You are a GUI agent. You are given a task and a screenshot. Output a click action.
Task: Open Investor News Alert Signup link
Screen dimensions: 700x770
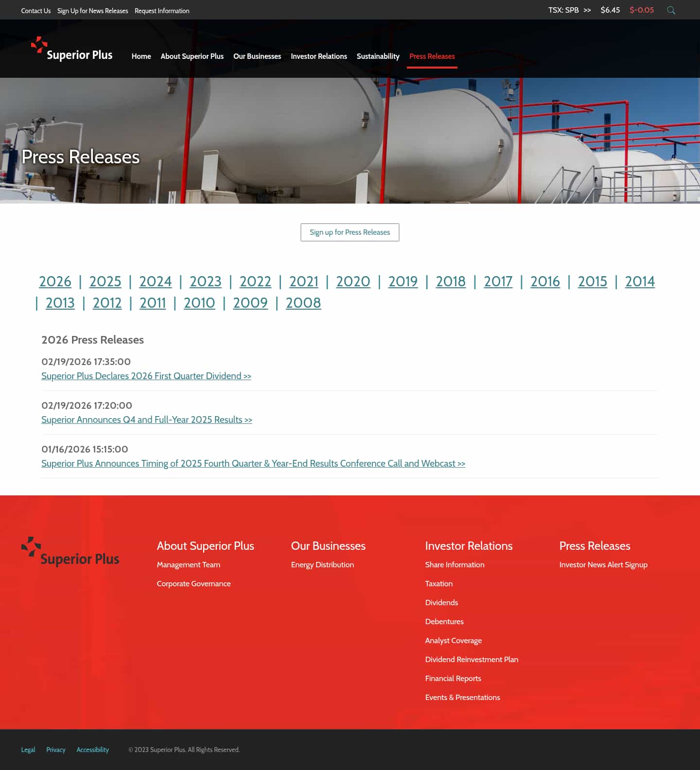[604, 565]
